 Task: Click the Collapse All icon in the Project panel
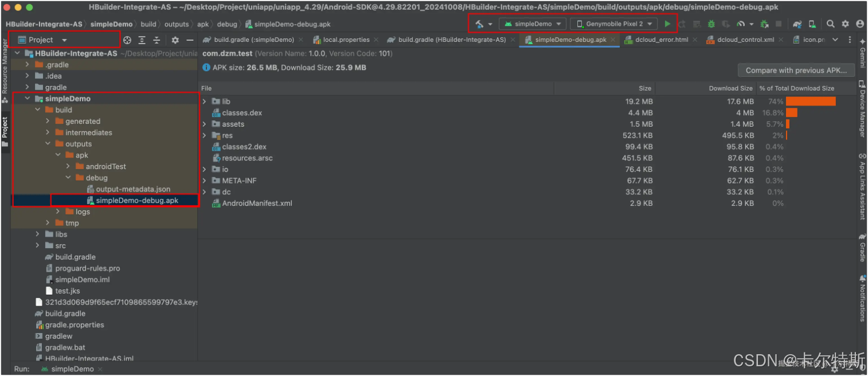pyautogui.click(x=157, y=40)
